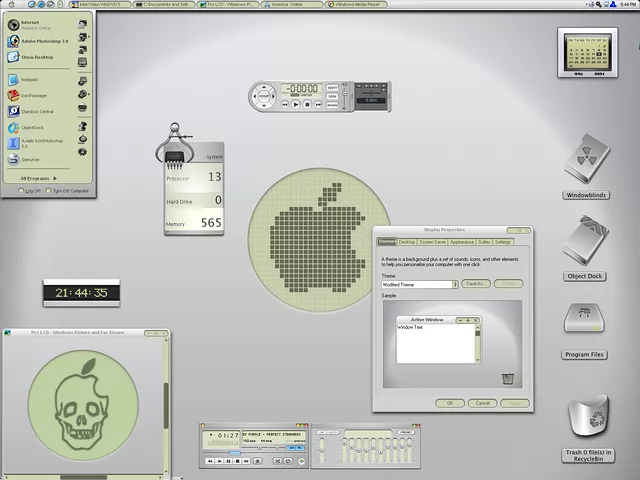Click rewind on the WinDVD remote
The image size is (640, 480).
click(x=285, y=104)
